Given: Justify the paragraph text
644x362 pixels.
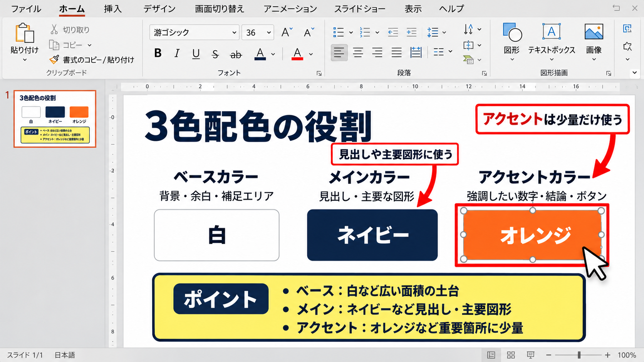Looking at the screenshot, I should (397, 52).
